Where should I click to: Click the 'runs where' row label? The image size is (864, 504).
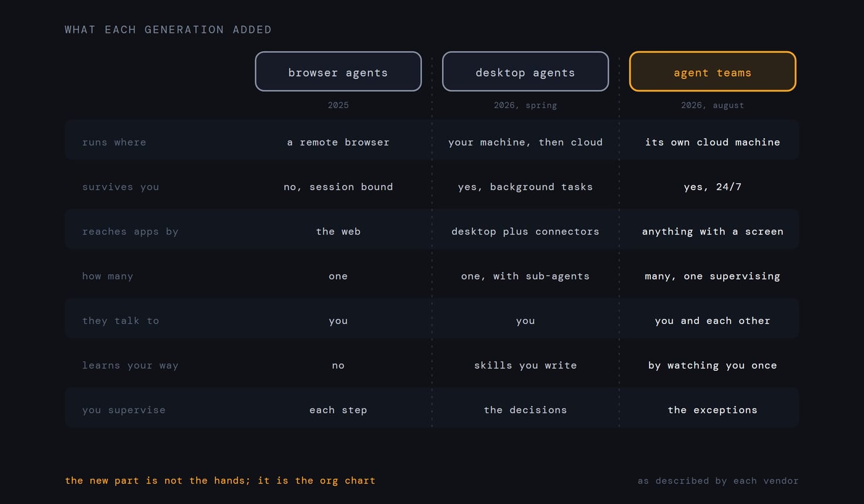[114, 142]
